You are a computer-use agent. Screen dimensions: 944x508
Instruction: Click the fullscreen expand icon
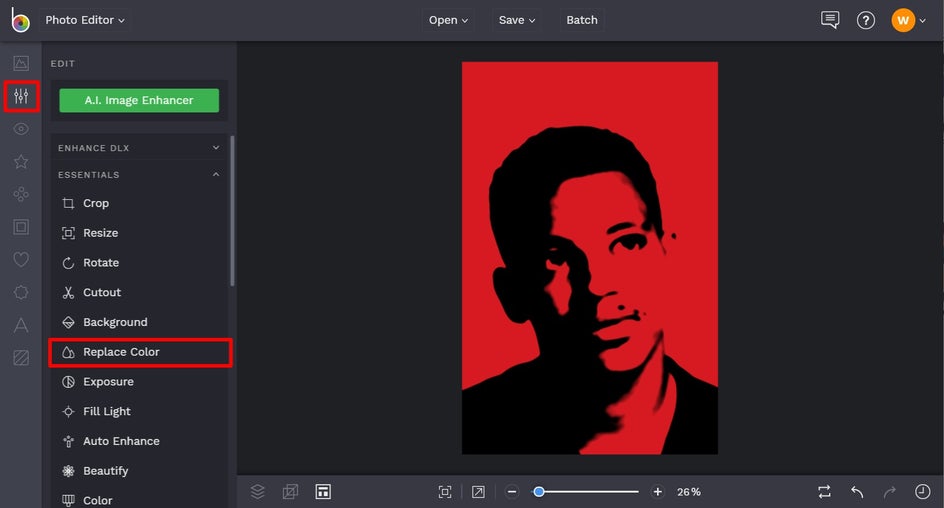tap(478, 492)
